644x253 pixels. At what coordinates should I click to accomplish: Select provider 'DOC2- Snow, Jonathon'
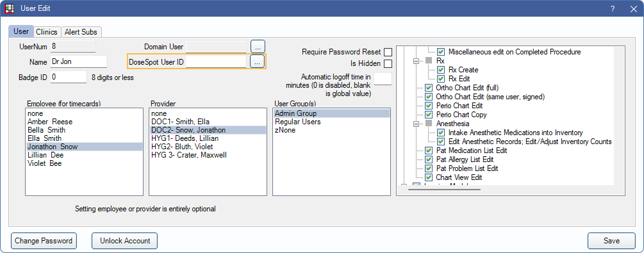[x=208, y=130]
